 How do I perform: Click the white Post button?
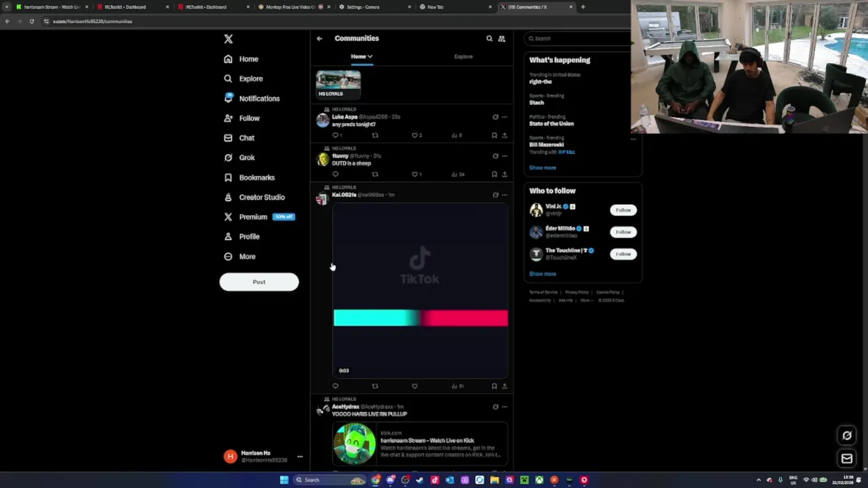[259, 282]
